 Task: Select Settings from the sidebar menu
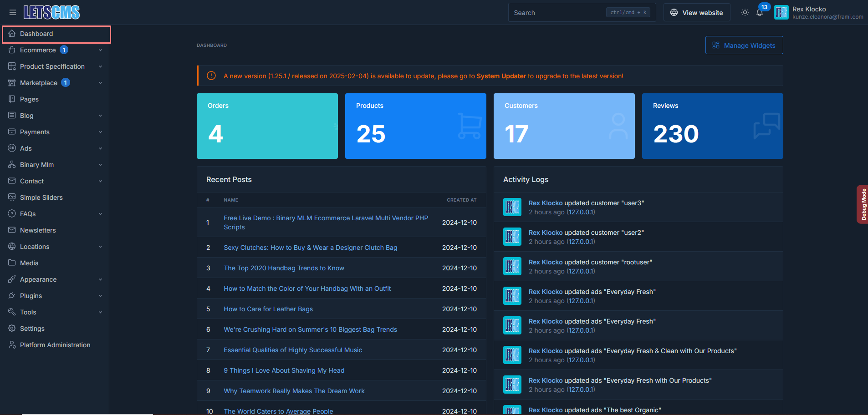[32, 328]
